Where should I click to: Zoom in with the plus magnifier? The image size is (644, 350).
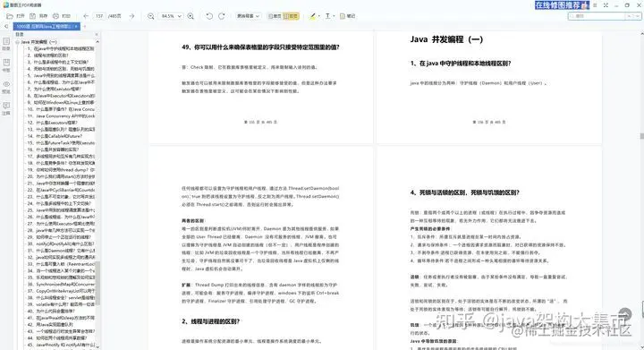coord(191,16)
